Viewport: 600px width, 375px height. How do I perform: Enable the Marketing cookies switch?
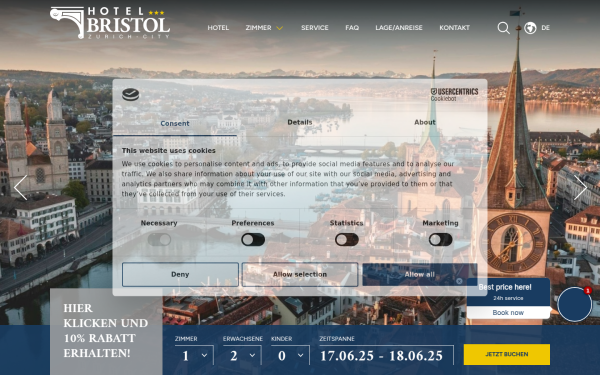[440, 240]
